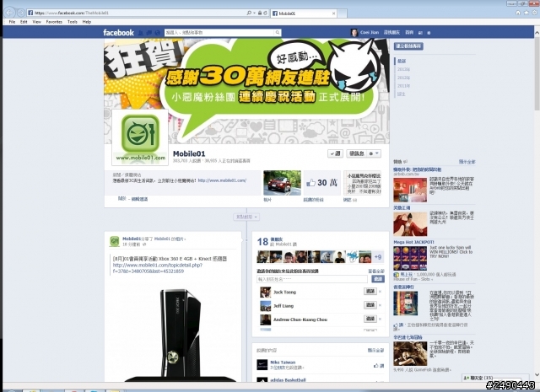The width and height of the screenshot is (540, 392).
Task: Open the highlights dropdown on the timeline
Action: point(246,217)
